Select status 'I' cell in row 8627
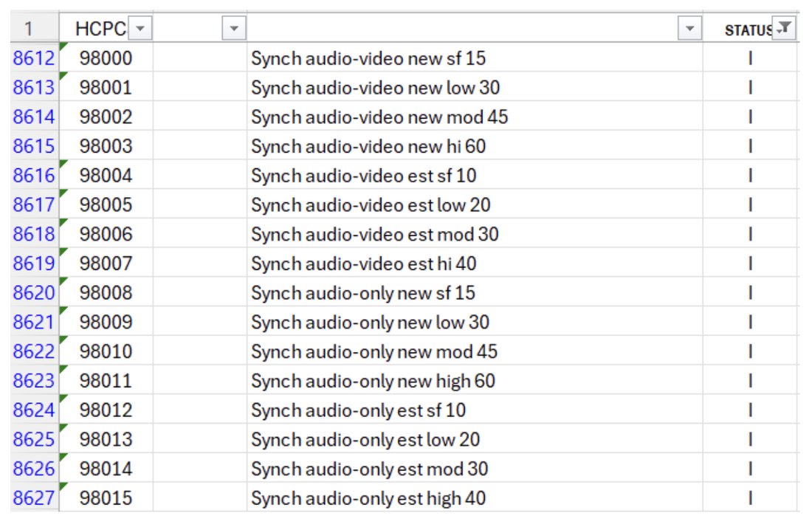The width and height of the screenshot is (812, 527). tap(750, 498)
